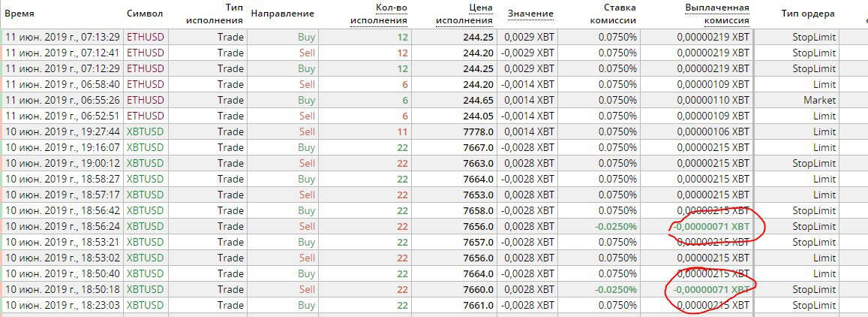Sort by the Символ column header

(x=145, y=14)
